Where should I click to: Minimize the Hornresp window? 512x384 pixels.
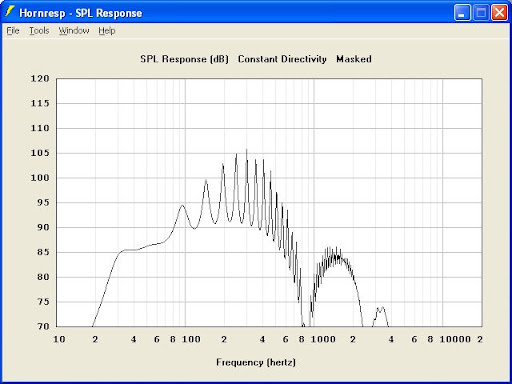[x=462, y=13]
